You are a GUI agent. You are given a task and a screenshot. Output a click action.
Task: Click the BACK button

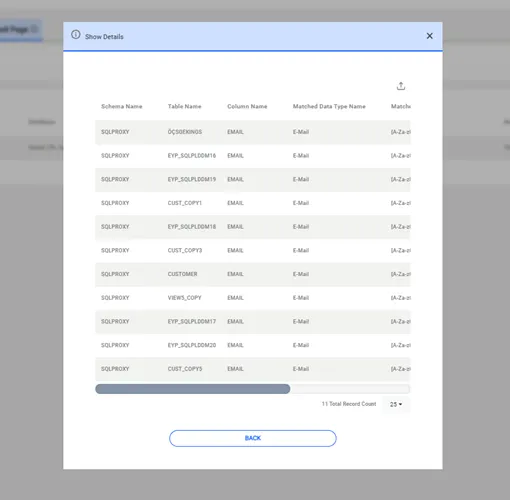point(253,438)
